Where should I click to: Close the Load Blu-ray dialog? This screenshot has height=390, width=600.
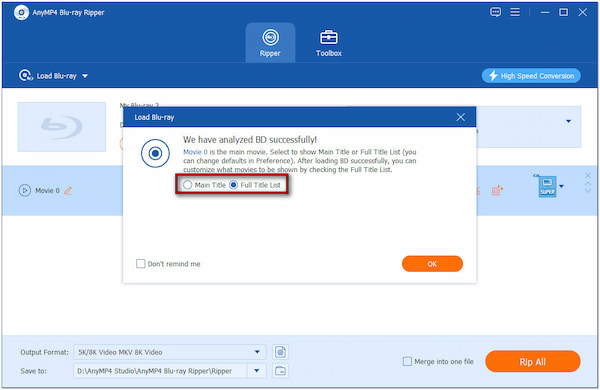460,117
